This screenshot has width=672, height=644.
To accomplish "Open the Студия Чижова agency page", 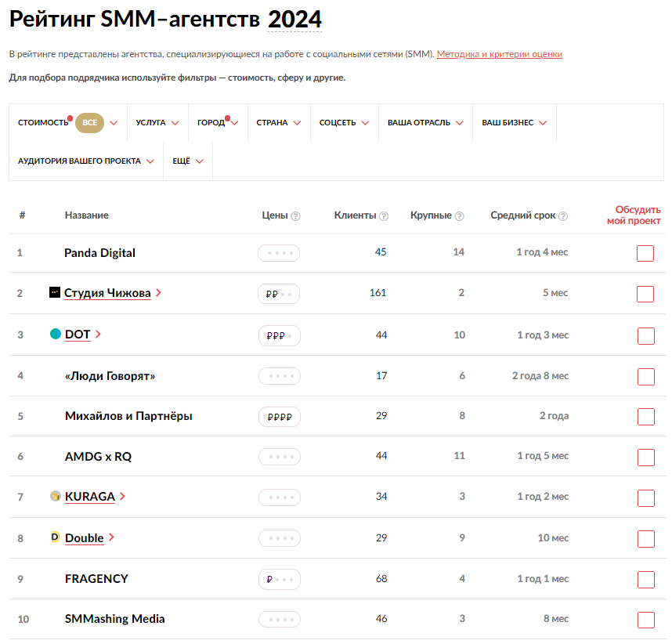I will click(107, 293).
